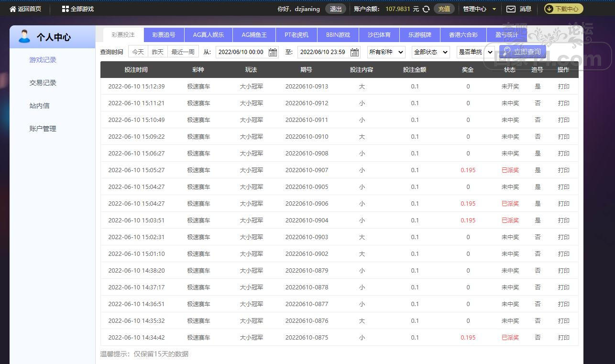
Task: Click 打印 for bet 20220610-0879
Action: (x=563, y=271)
